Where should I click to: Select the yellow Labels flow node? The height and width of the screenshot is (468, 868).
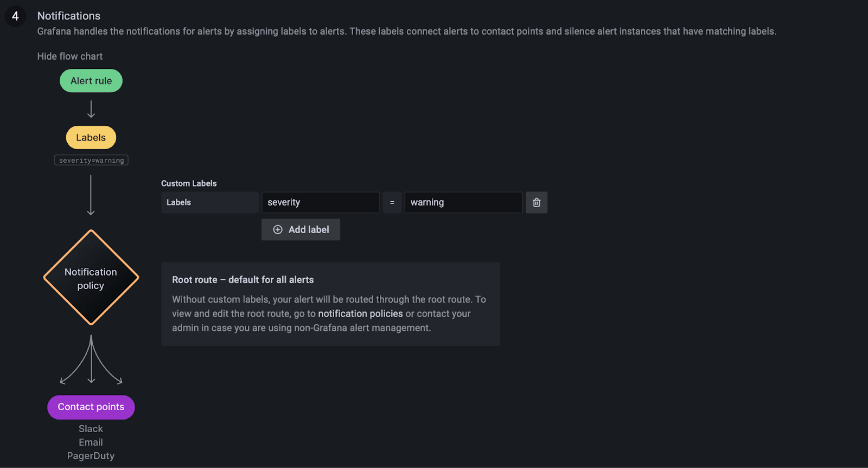pos(91,138)
